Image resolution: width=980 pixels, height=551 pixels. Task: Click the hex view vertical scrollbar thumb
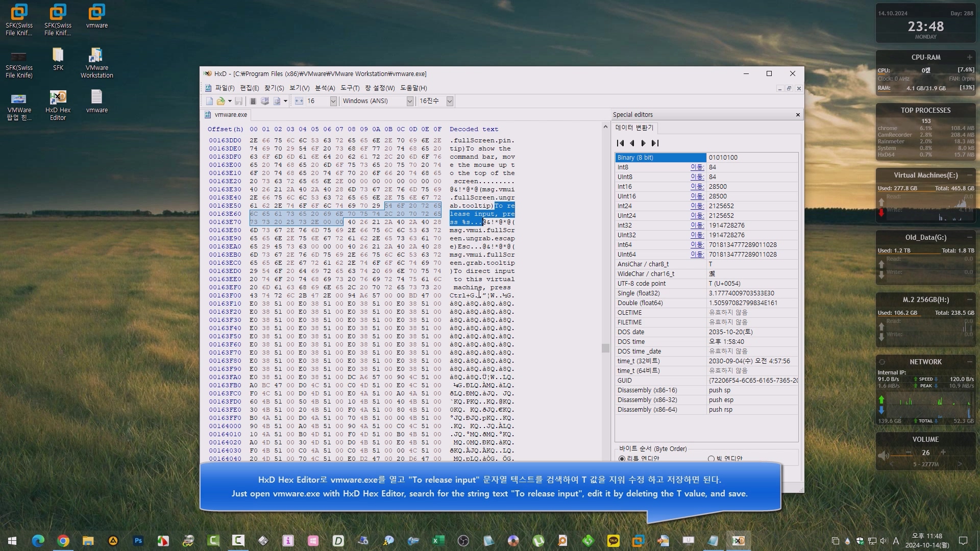[x=605, y=348]
